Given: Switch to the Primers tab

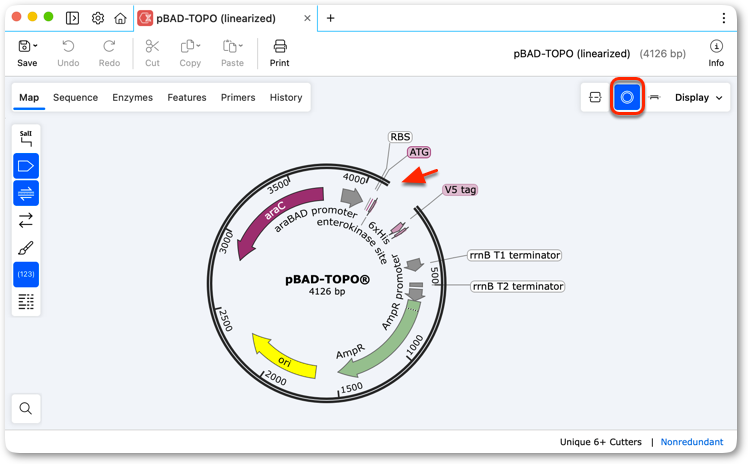Looking at the screenshot, I should [238, 97].
